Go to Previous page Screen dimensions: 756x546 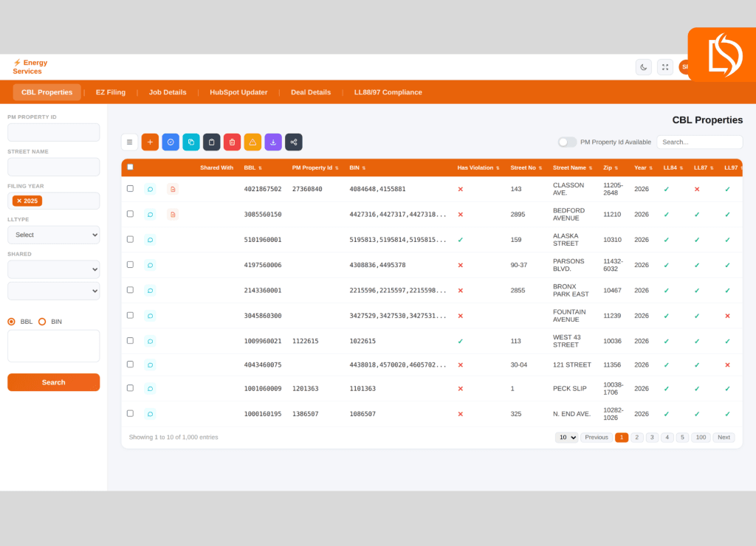point(597,438)
